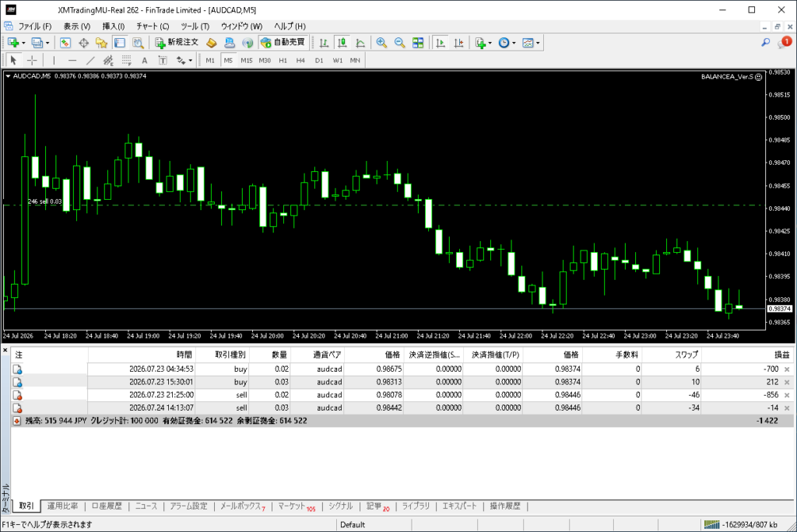The image size is (797, 532).
Task: Select the trendline drawing tool
Action: [x=90, y=61]
